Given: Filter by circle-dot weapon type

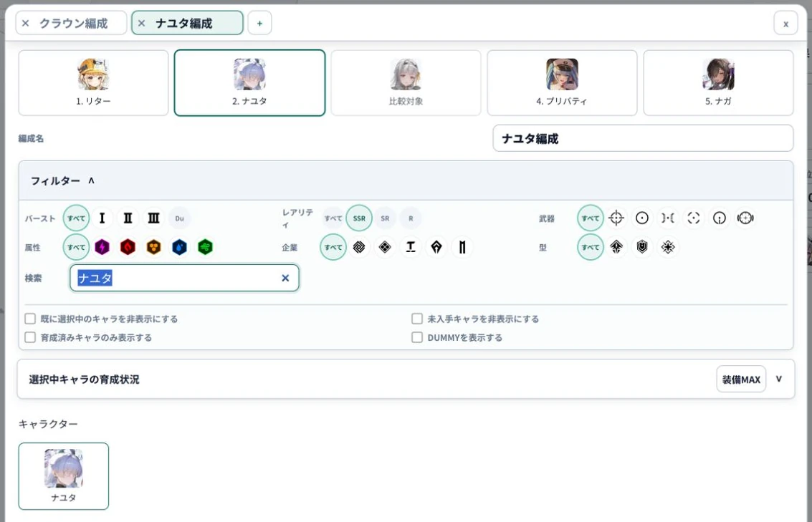Looking at the screenshot, I should (642, 218).
